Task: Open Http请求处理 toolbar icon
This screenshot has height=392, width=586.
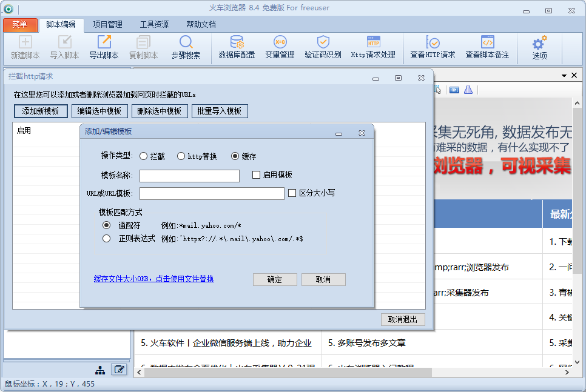Action: point(373,47)
